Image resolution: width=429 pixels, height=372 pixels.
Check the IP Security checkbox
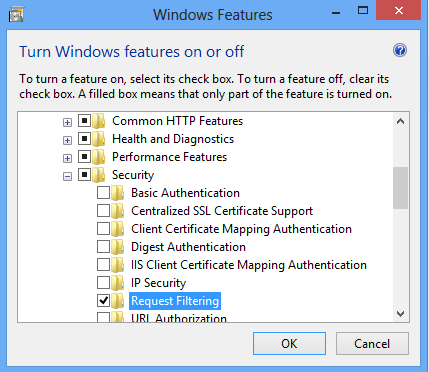coord(103,283)
